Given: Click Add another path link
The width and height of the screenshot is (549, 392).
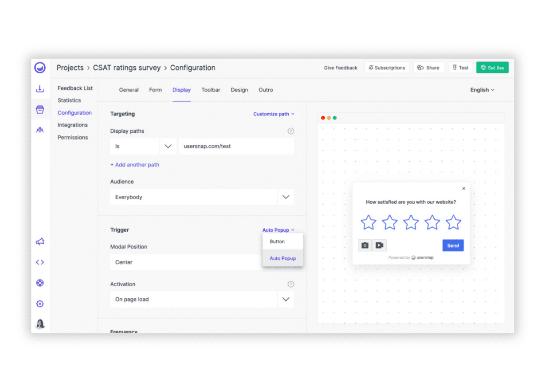Looking at the screenshot, I should [135, 165].
